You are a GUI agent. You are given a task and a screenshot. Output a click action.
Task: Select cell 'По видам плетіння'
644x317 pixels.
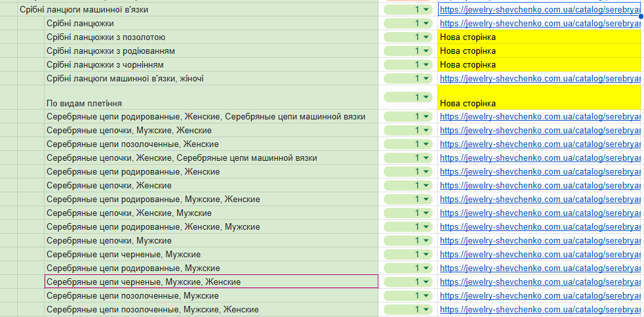(212, 97)
